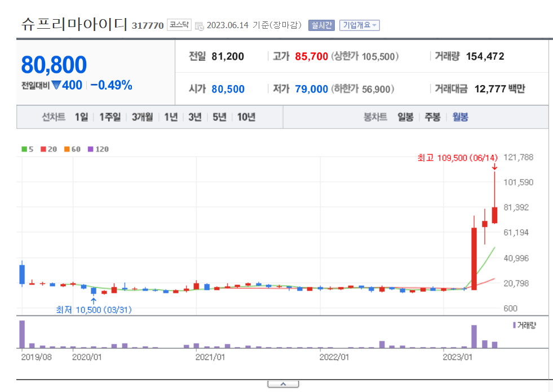Click the trading amount 12,777 백만
Viewport: 553px width, 392px height.
coord(499,89)
